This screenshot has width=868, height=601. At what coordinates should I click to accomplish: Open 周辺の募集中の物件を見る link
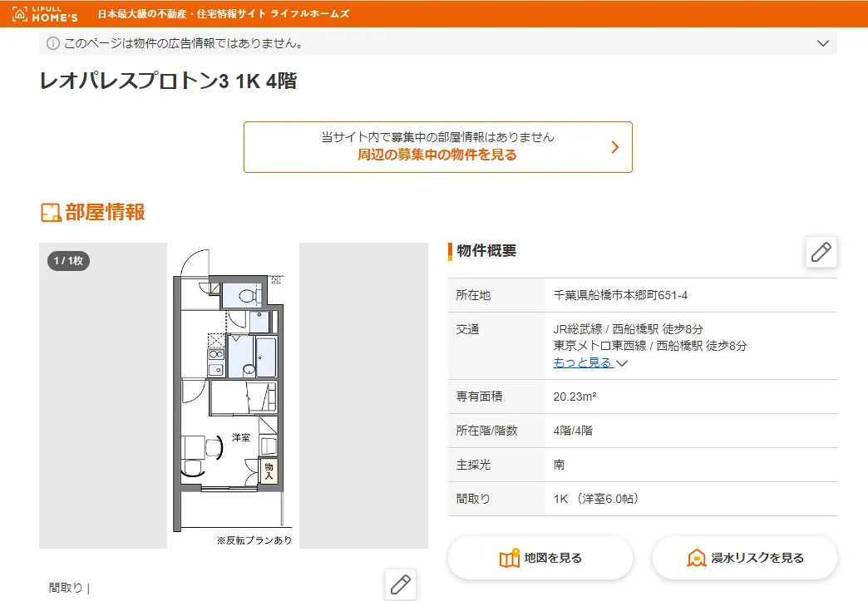pos(437,155)
